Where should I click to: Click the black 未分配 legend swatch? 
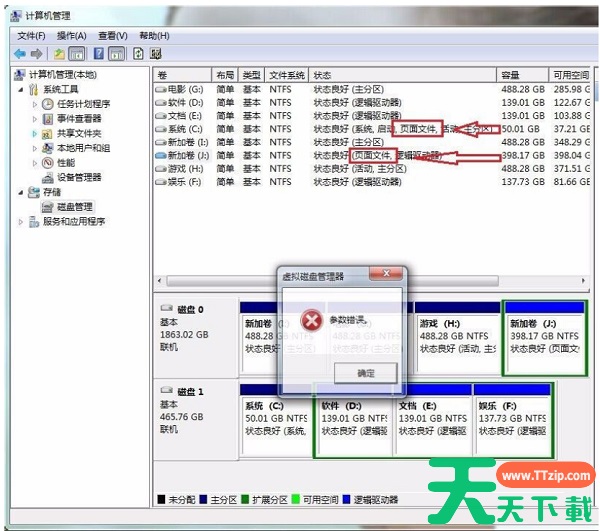pyautogui.click(x=161, y=499)
